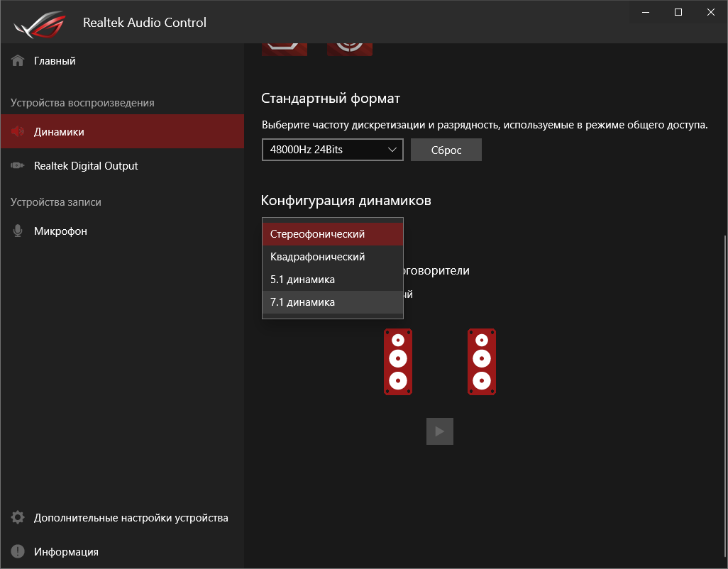Open Realtek Digital Output via its connector icon
Viewport: 728px width, 569px height.
tap(18, 166)
